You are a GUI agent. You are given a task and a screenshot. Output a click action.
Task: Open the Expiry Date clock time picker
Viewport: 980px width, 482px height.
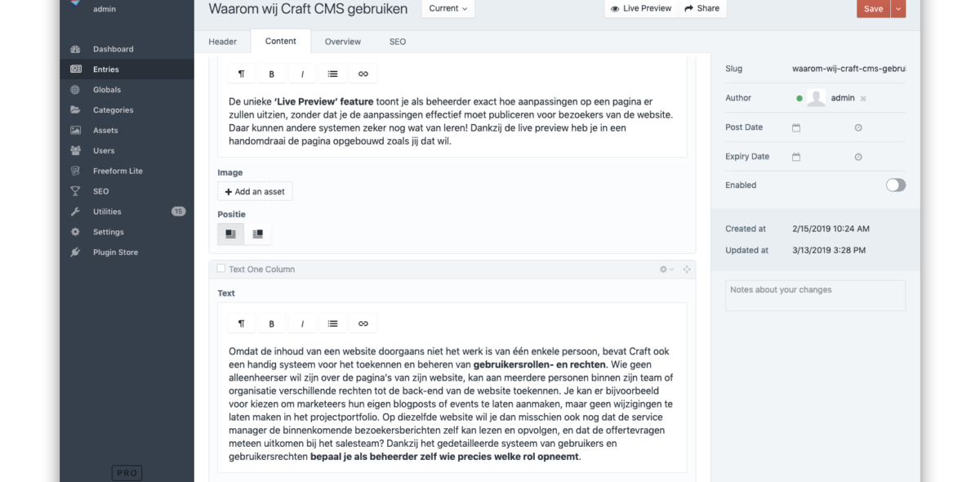(x=857, y=156)
